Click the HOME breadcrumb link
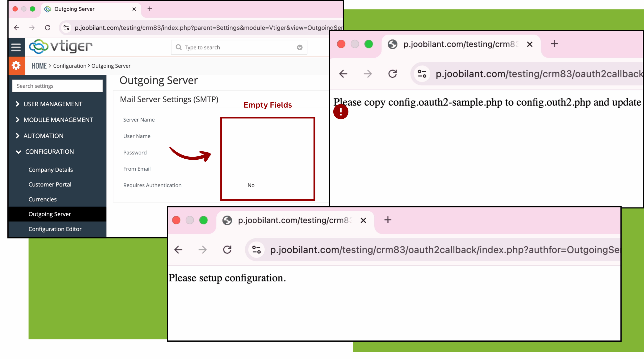The image size is (644, 359). pyautogui.click(x=39, y=66)
